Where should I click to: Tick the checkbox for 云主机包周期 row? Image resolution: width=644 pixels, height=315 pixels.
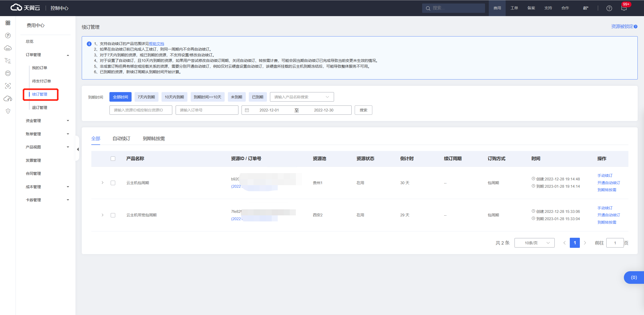click(113, 183)
